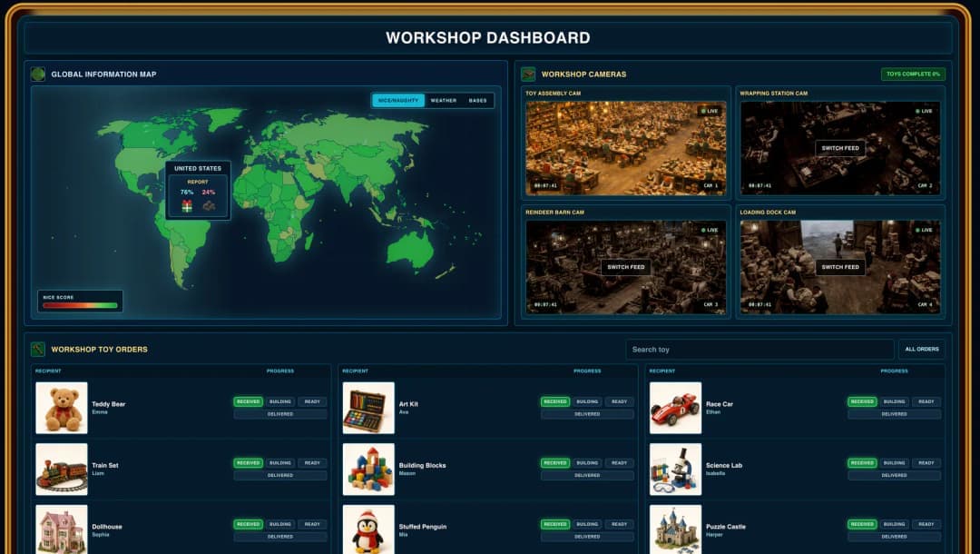
Task: Mark the Puzzle Castle order as Ready
Action: (926, 524)
